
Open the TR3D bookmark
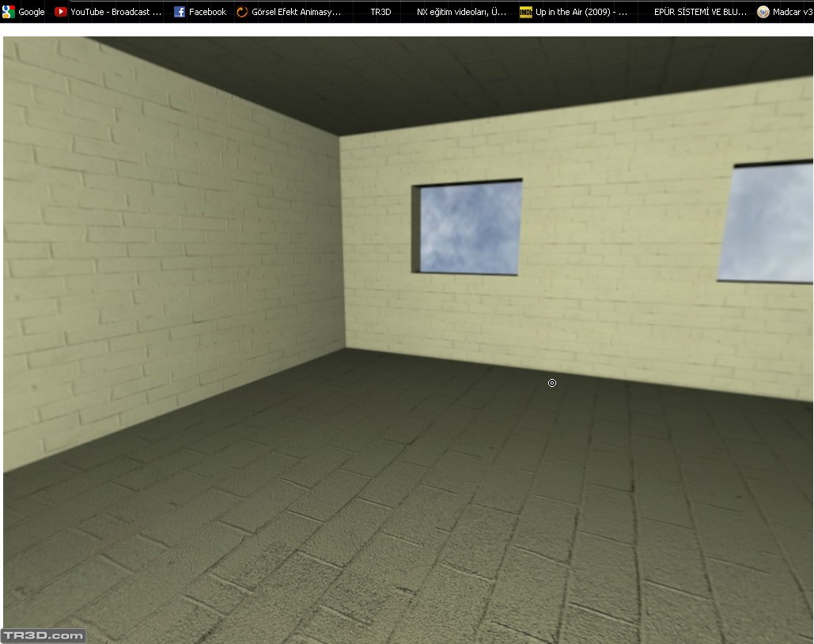(x=380, y=12)
